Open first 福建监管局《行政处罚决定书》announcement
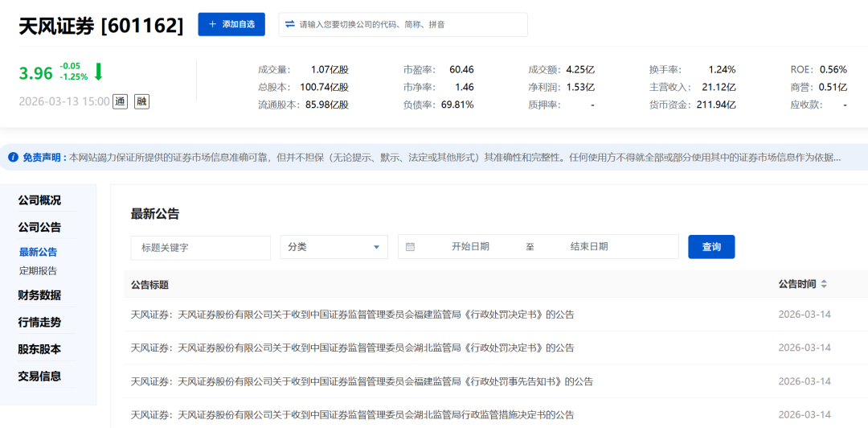 pos(352,315)
